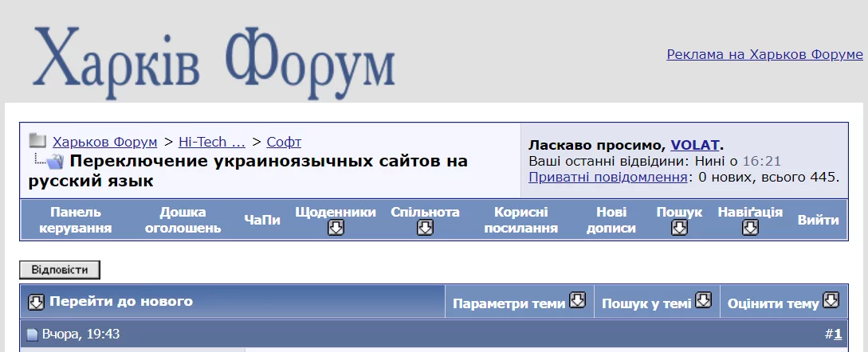Open VOLAT user profile link
The height and width of the screenshot is (352, 868).
(695, 146)
